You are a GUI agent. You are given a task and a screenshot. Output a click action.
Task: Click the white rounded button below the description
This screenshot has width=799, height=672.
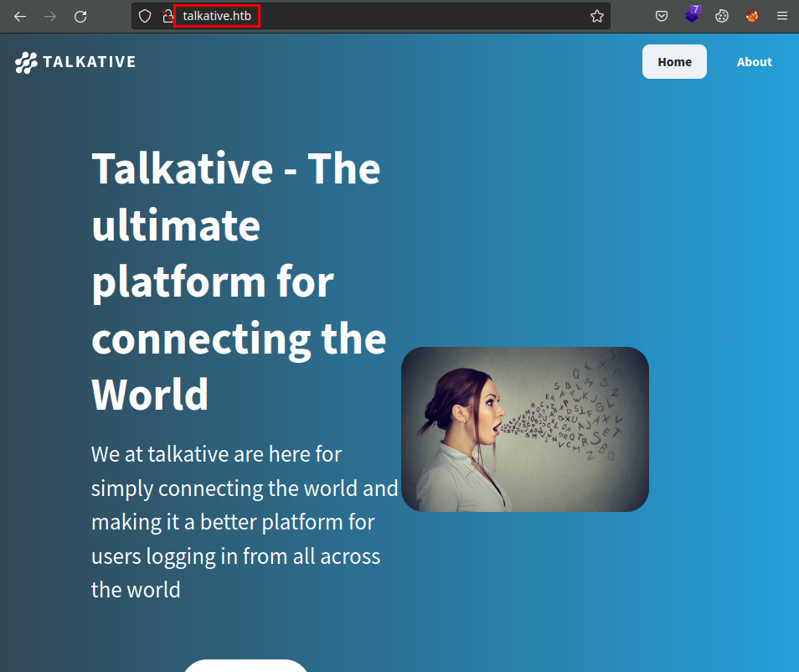tap(245, 665)
